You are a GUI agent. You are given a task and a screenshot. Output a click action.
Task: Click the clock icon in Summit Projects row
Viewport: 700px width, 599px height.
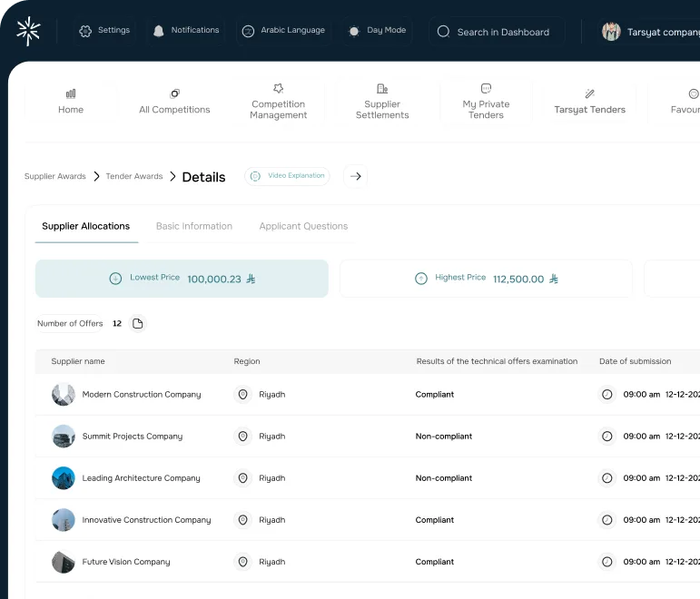coord(607,437)
